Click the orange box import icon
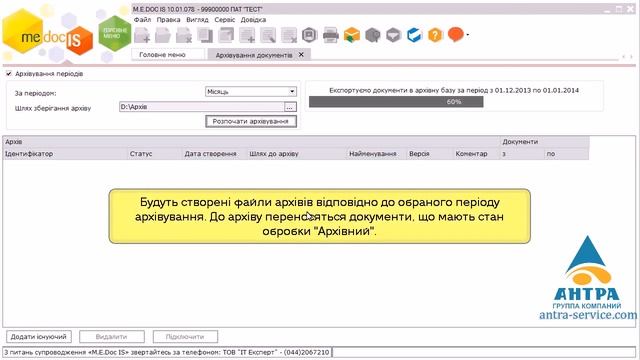This screenshot has height=360, width=640. click(x=352, y=35)
